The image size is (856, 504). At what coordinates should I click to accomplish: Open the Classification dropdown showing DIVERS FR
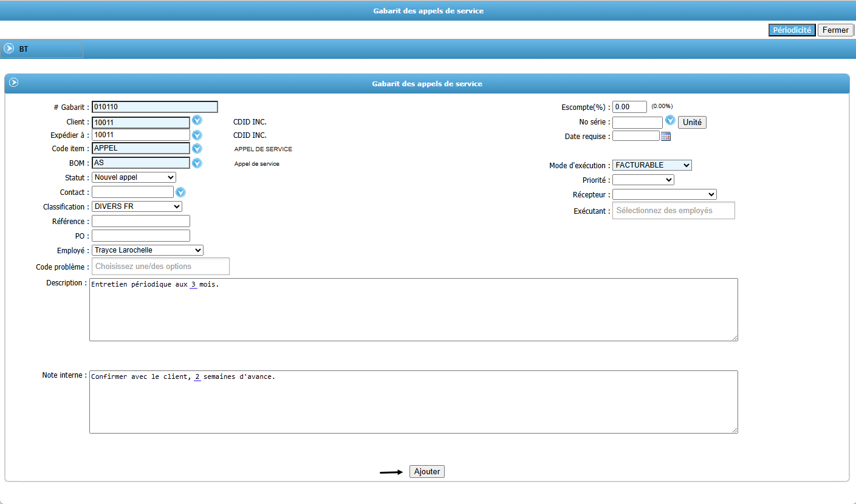[137, 206]
